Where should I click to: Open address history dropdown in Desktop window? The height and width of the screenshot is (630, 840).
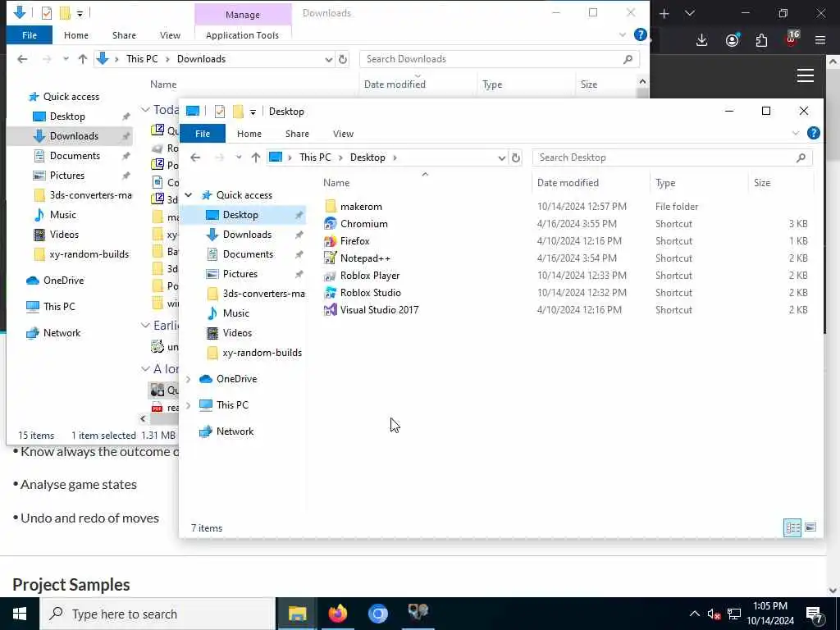[501, 157]
